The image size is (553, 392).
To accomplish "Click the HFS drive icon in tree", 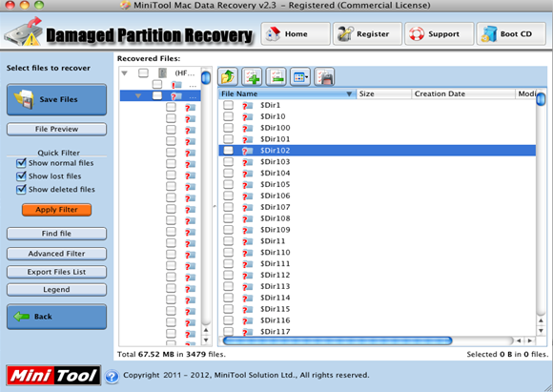I will pos(162,73).
